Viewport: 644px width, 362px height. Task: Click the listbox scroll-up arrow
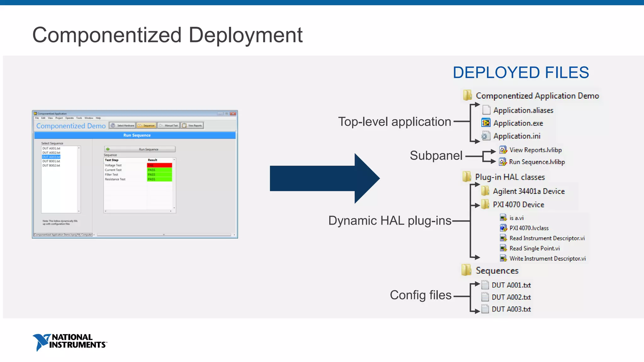79,148
